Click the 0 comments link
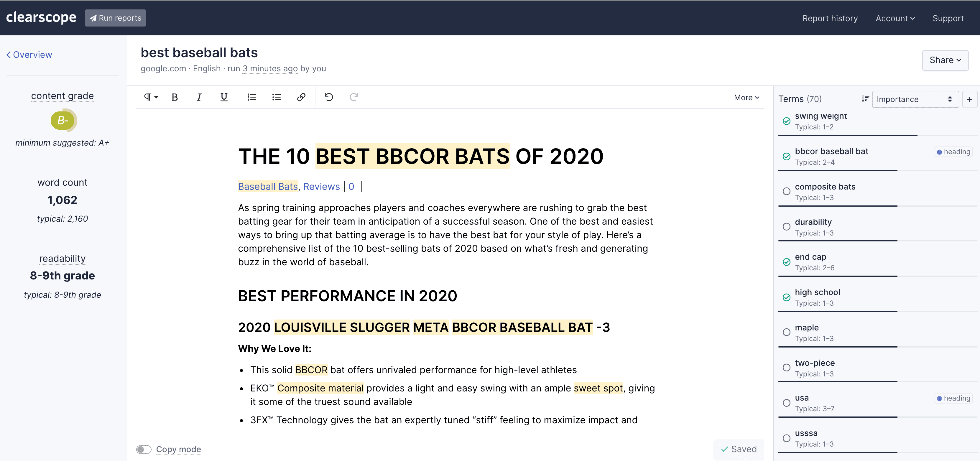 (351, 186)
